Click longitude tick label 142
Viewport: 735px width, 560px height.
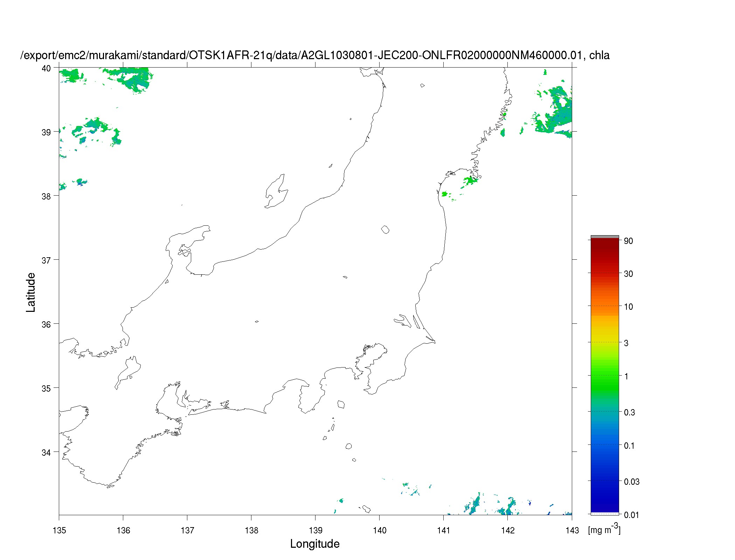tap(508, 530)
